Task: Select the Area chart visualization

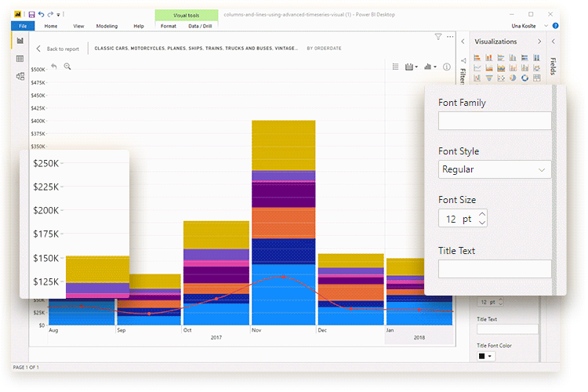Action: (x=489, y=67)
